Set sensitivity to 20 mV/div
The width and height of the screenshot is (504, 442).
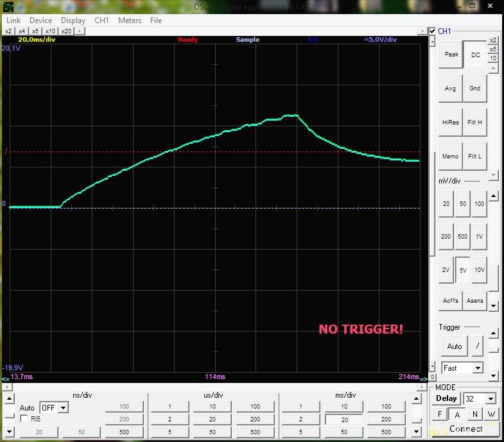pyautogui.click(x=446, y=203)
